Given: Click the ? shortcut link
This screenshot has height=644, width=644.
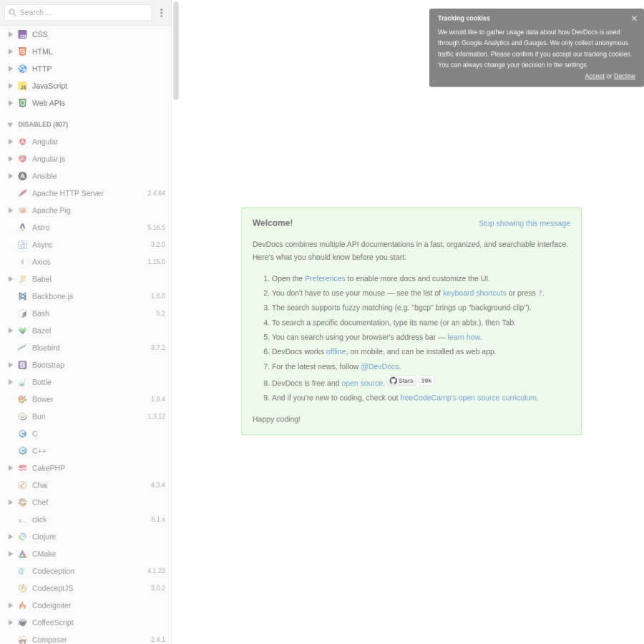Looking at the screenshot, I should click(x=540, y=293).
